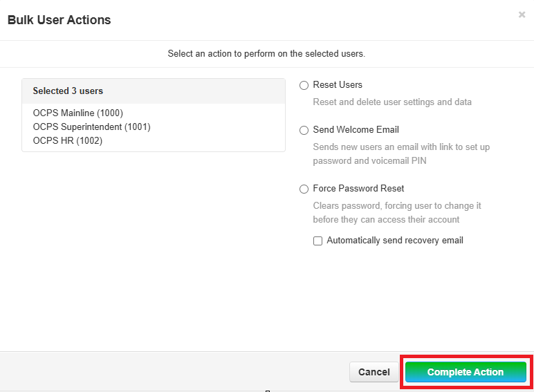
Task: Click the 'Select an action to perform' instruction
Action: [x=266, y=53]
